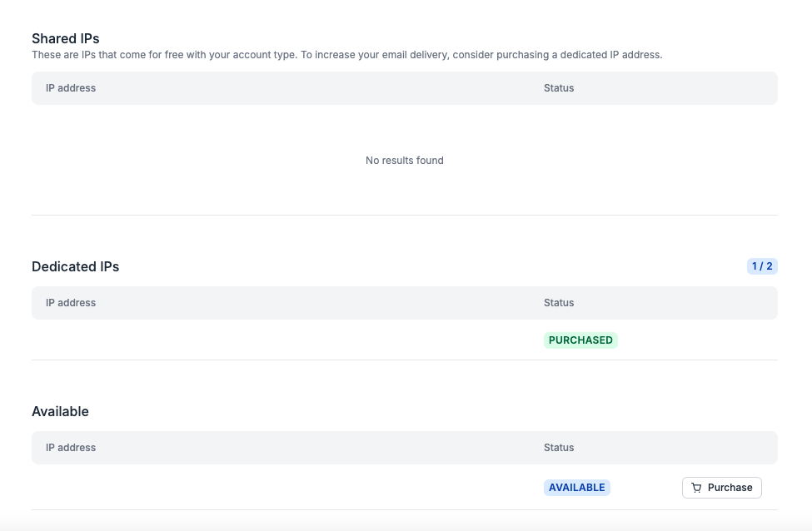The height and width of the screenshot is (531, 812).
Task: Click the Shared IPs description text
Action: point(346,55)
